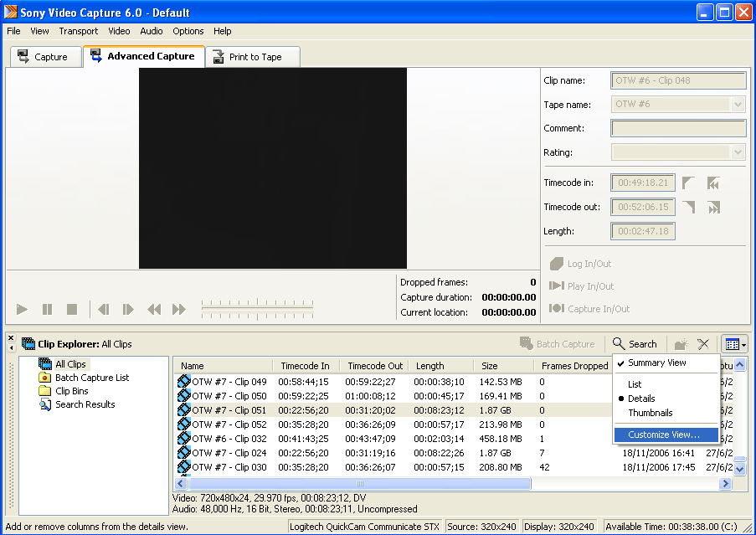Open the views dropdown button in Clip Explorer
The image size is (756, 535).
pyautogui.click(x=735, y=344)
